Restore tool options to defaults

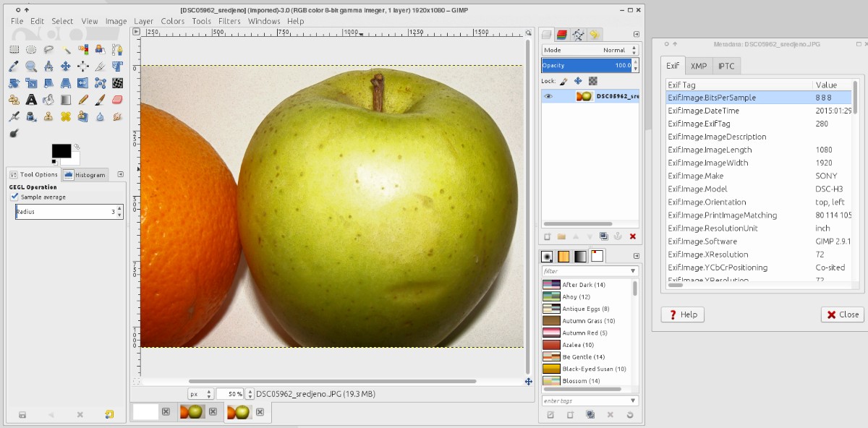pyautogui.click(x=109, y=414)
